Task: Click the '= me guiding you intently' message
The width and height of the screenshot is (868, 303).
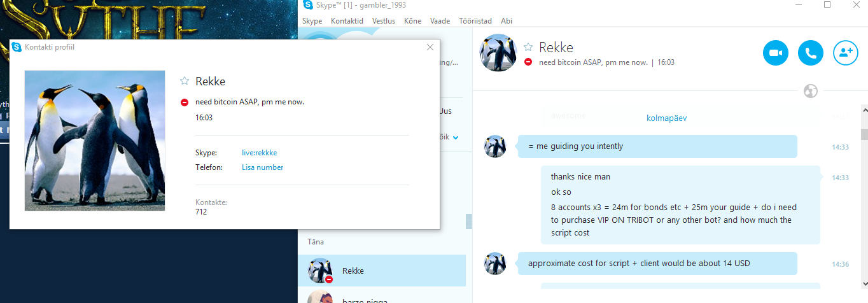Action: pos(657,146)
